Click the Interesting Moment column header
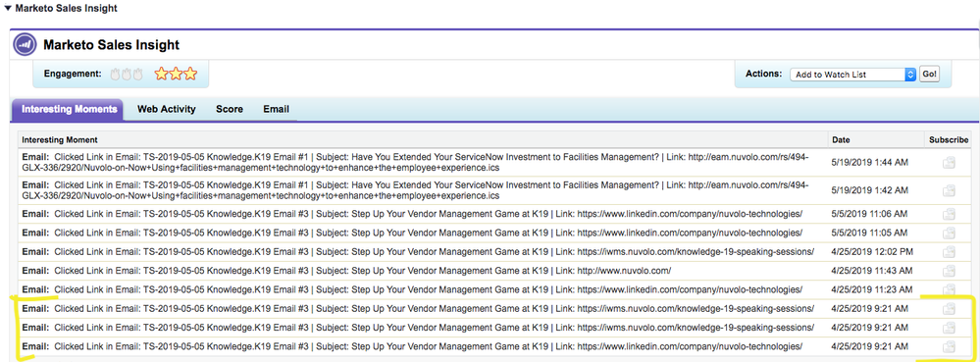Image resolution: width=980 pixels, height=362 pixels. click(60, 140)
